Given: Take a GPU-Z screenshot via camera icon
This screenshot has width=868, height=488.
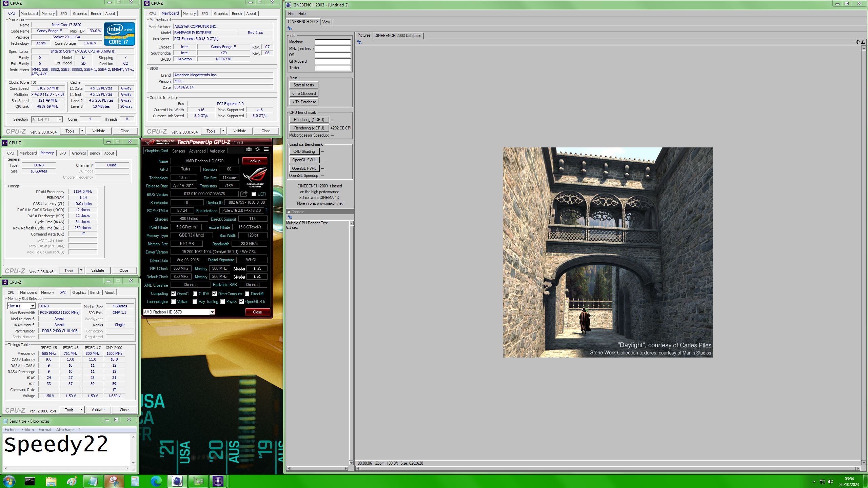Looking at the screenshot, I should 249,149.
